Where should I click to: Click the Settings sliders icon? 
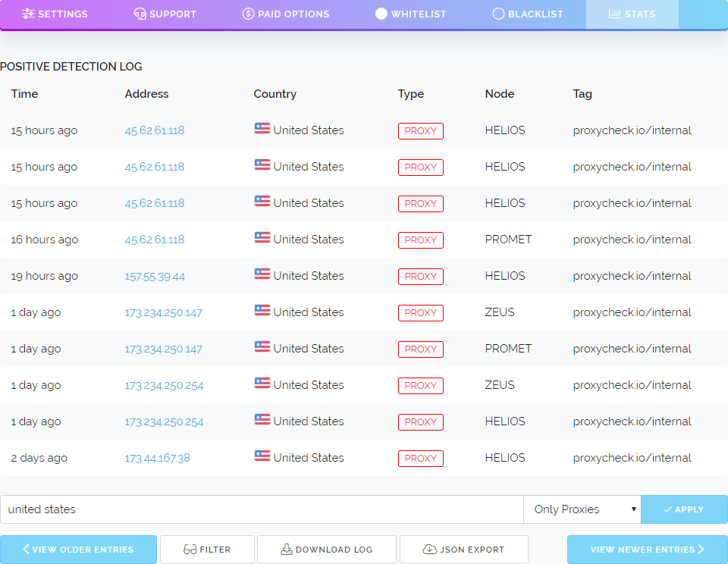[x=28, y=14]
